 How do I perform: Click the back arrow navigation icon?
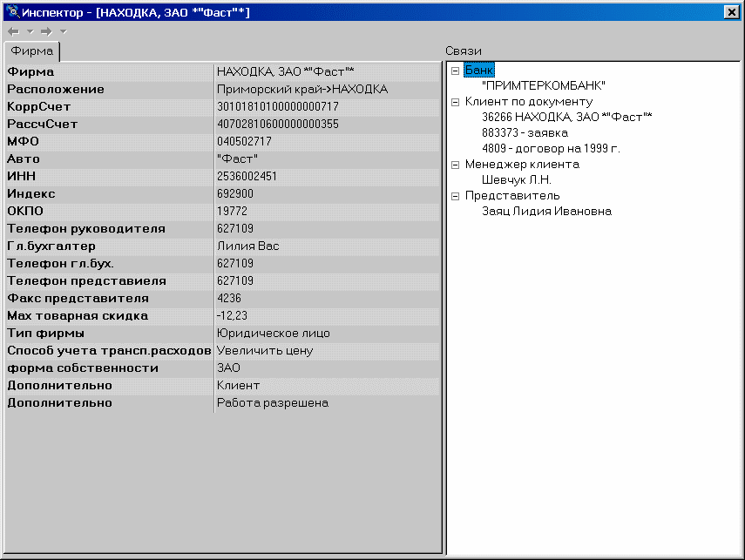click(14, 31)
